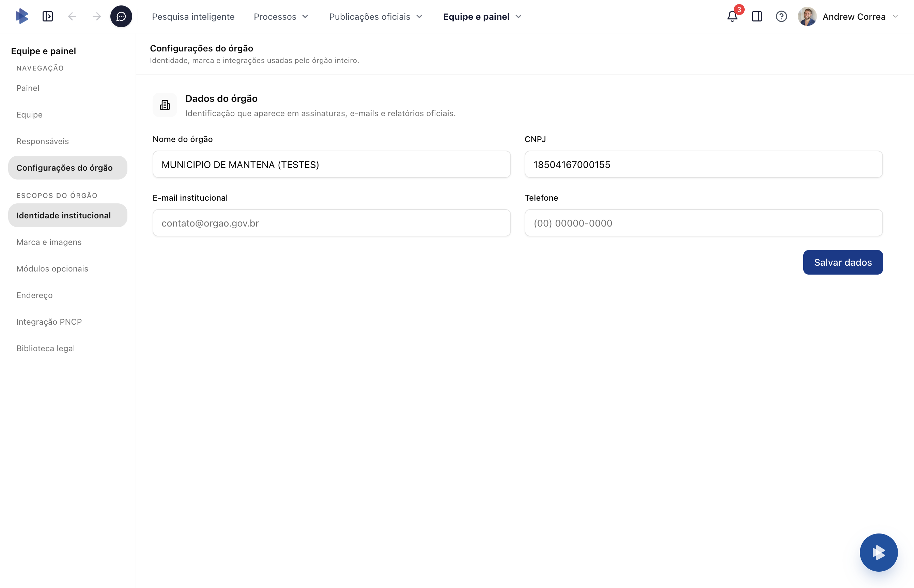Focus the E-mail institucional input field
This screenshot has width=914, height=588.
click(331, 223)
